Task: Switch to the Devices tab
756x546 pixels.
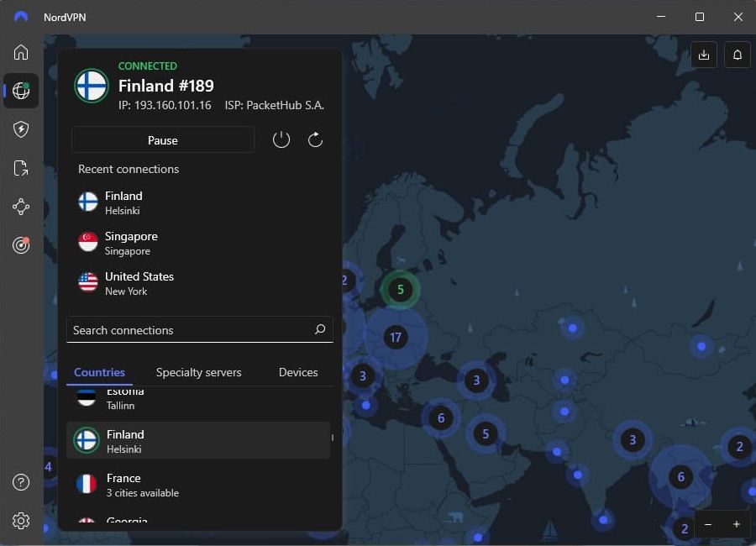Action: 298,372
